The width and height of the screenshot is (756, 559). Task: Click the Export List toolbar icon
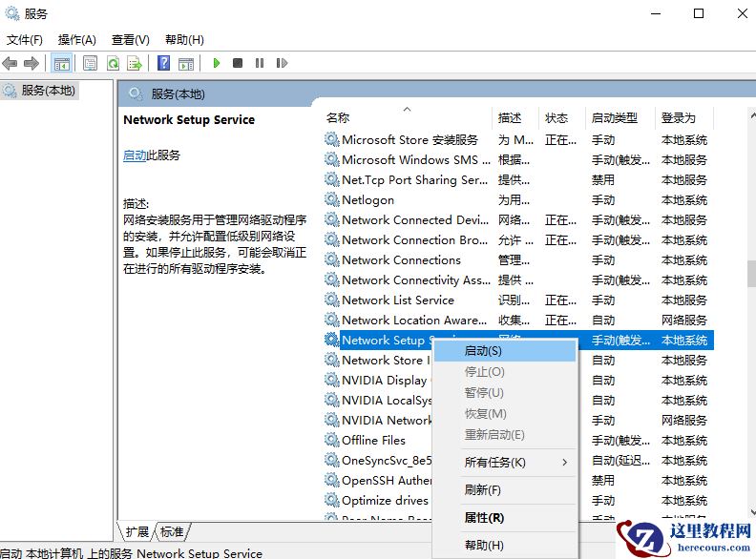[135, 63]
